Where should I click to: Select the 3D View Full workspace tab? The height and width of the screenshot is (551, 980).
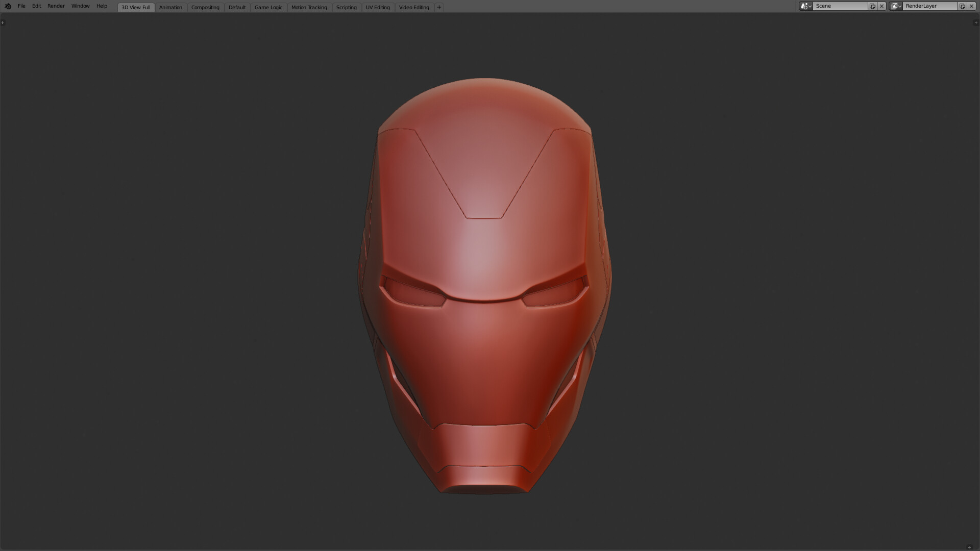pos(136,7)
